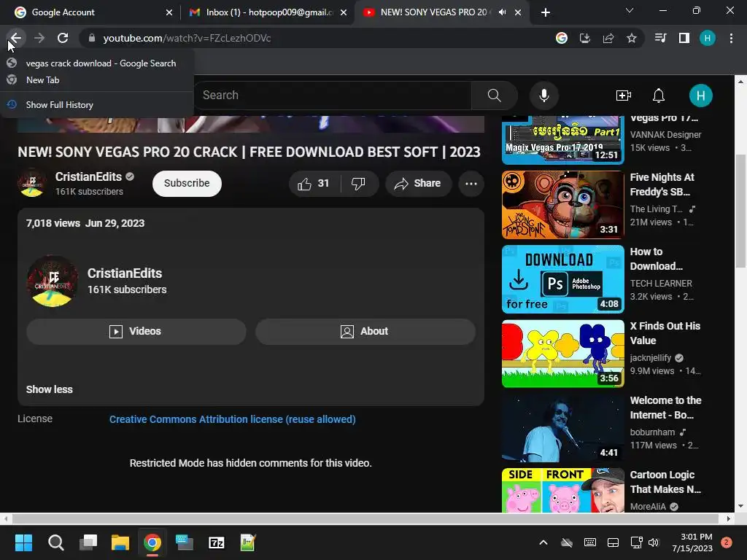Open Chrome three-dot menu

point(731,38)
